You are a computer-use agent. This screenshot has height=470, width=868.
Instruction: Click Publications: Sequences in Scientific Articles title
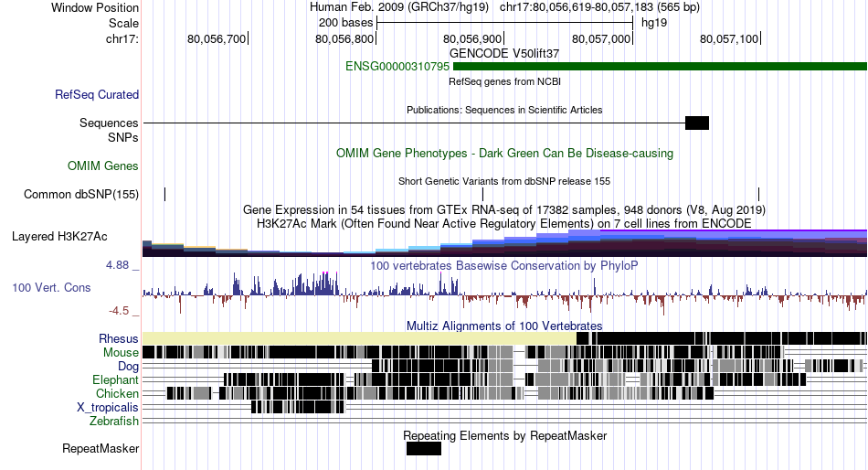click(x=504, y=110)
